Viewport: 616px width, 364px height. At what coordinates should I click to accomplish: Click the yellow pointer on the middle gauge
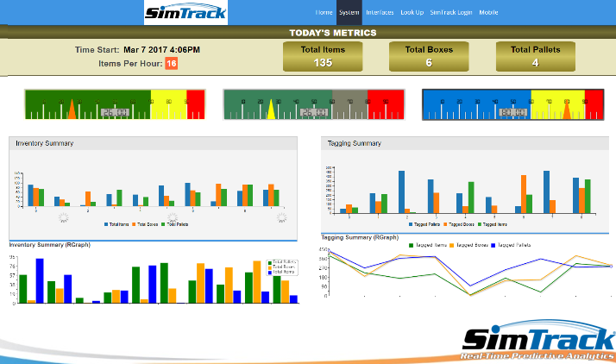click(x=271, y=110)
